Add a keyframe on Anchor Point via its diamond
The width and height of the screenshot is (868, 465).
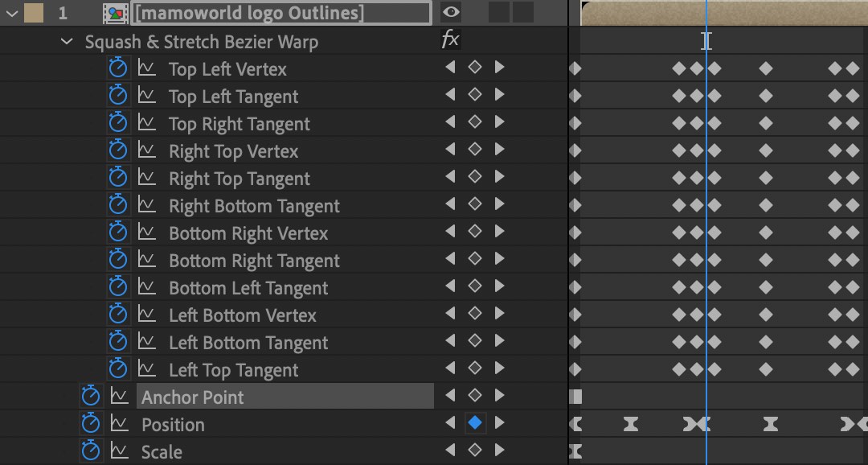(474, 395)
